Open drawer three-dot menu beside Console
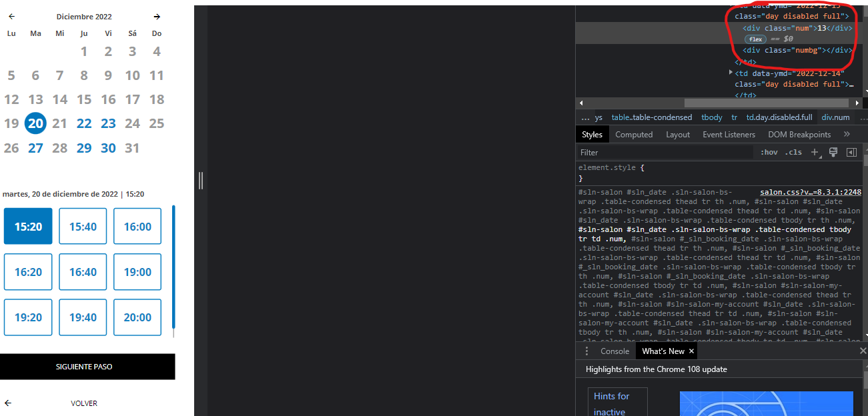Screen dimensions: 868x416 click(586, 351)
